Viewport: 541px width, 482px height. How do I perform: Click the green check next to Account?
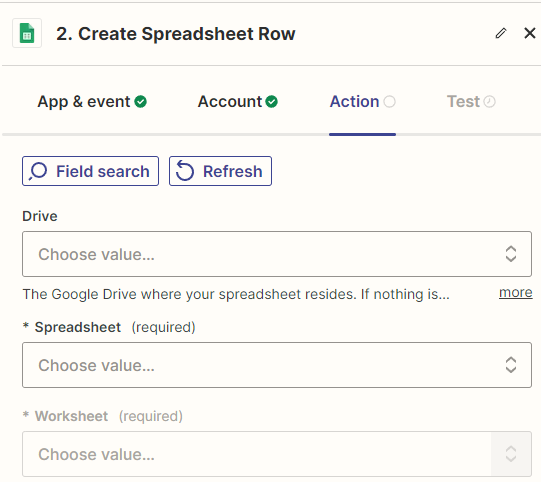coord(272,101)
